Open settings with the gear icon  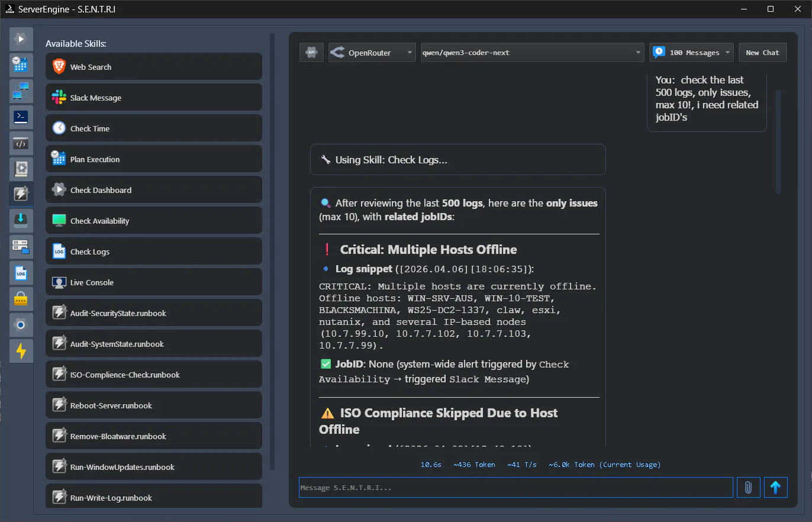[21, 325]
